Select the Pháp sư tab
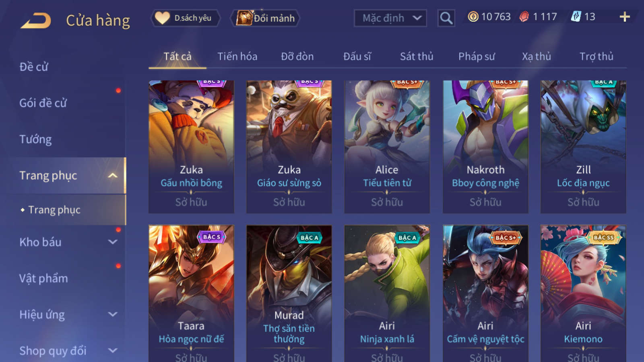644x362 pixels. pyautogui.click(x=476, y=56)
